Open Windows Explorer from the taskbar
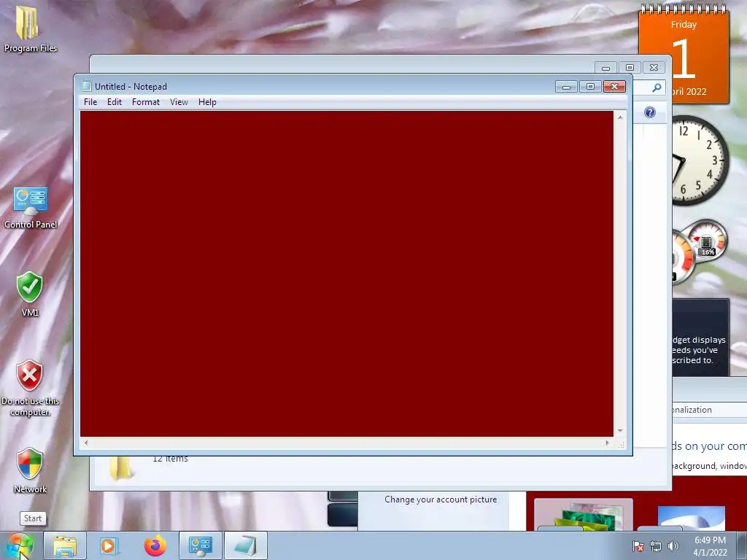The image size is (747, 560). click(65, 545)
